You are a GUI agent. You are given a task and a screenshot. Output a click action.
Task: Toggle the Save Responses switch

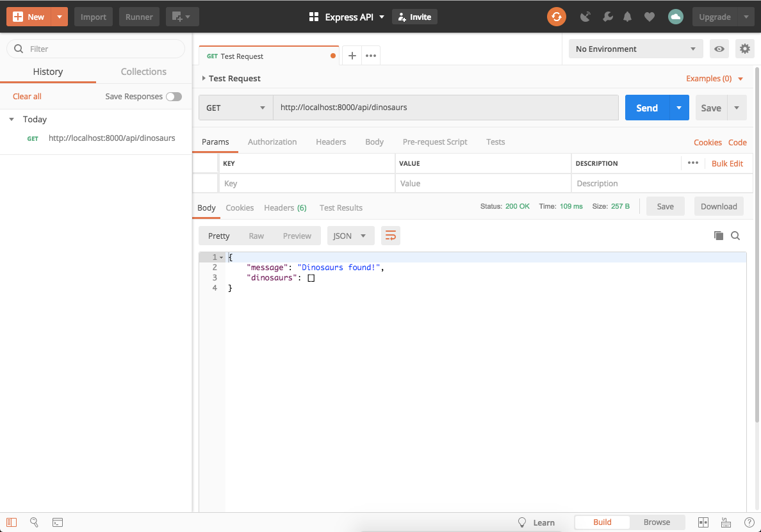tap(174, 96)
